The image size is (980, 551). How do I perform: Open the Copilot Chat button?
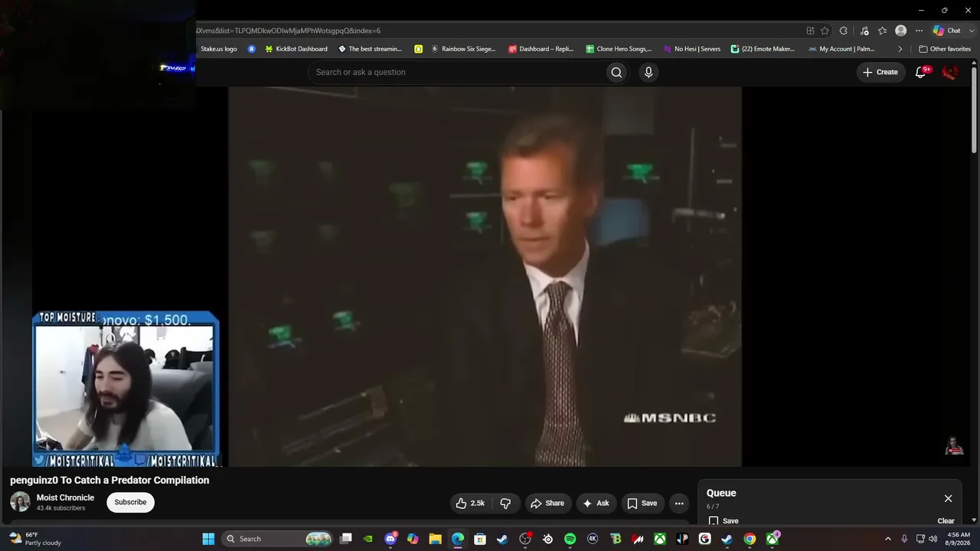tap(947, 31)
